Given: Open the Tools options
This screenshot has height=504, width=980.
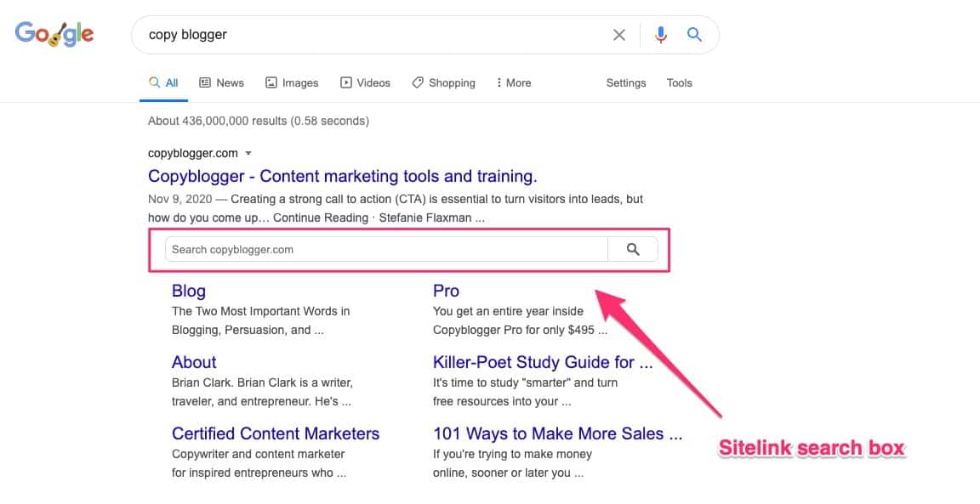Looking at the screenshot, I should [x=679, y=82].
